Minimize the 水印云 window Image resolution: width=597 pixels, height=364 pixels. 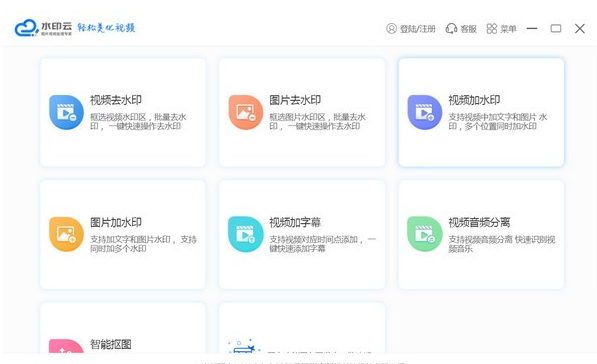point(532,29)
